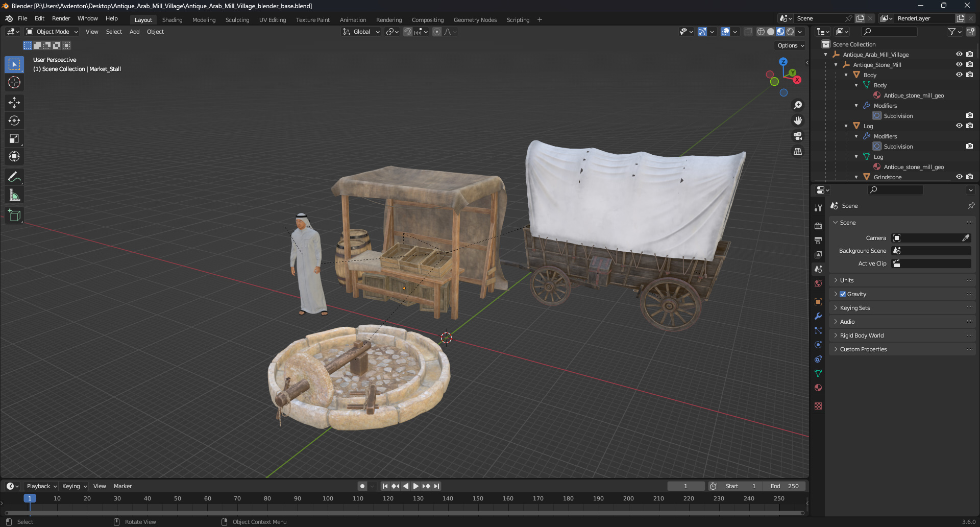Click the pan view hand icon

(798, 121)
